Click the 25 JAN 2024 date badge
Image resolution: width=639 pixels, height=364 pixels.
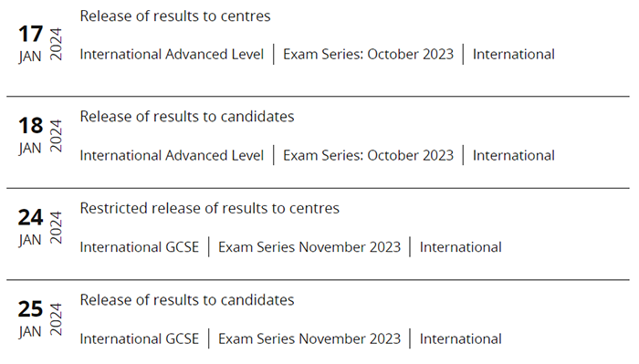pos(40,319)
